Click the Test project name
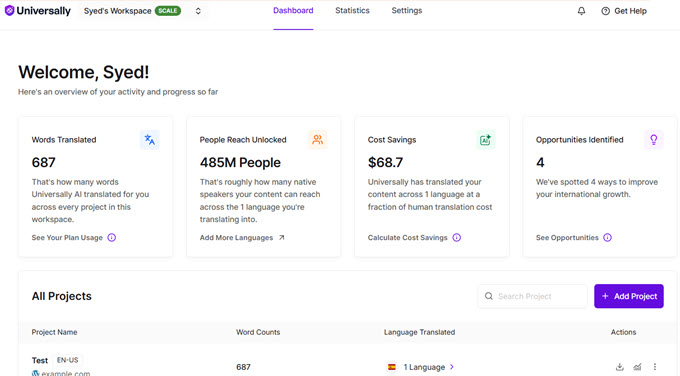The width and height of the screenshot is (680, 376). [x=39, y=360]
